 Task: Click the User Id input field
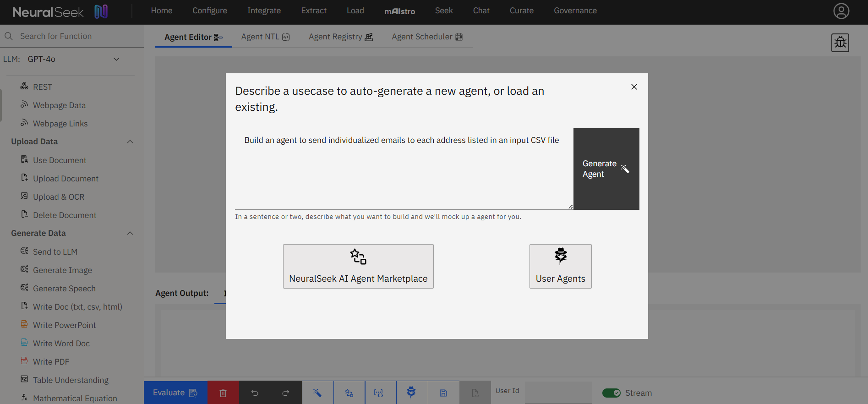pos(558,393)
